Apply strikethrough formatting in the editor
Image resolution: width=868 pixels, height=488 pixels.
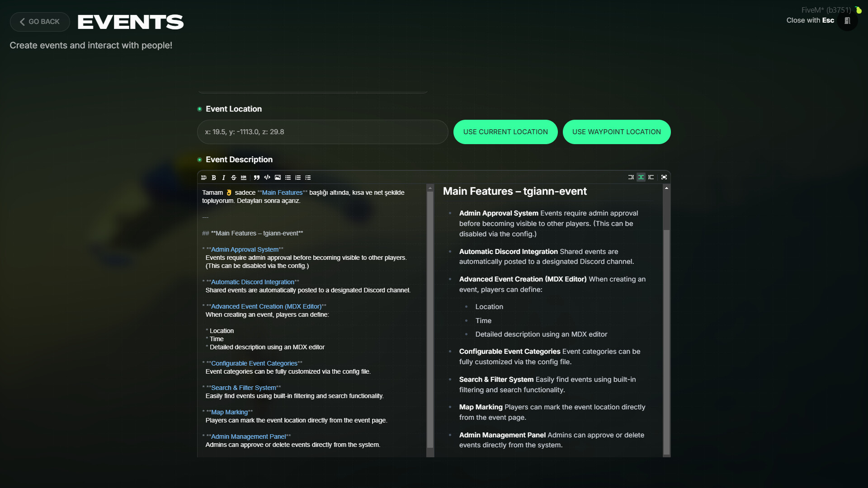click(233, 178)
